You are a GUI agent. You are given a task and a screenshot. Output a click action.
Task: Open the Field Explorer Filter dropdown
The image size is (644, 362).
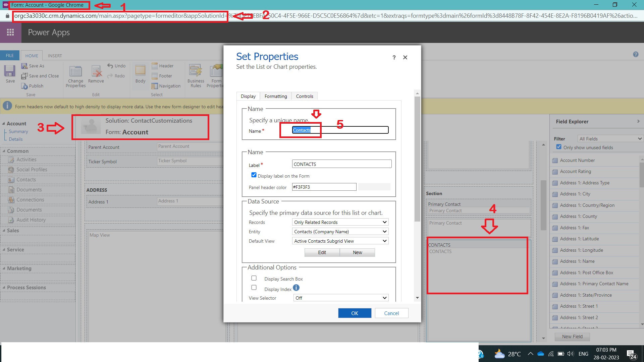(x=610, y=139)
